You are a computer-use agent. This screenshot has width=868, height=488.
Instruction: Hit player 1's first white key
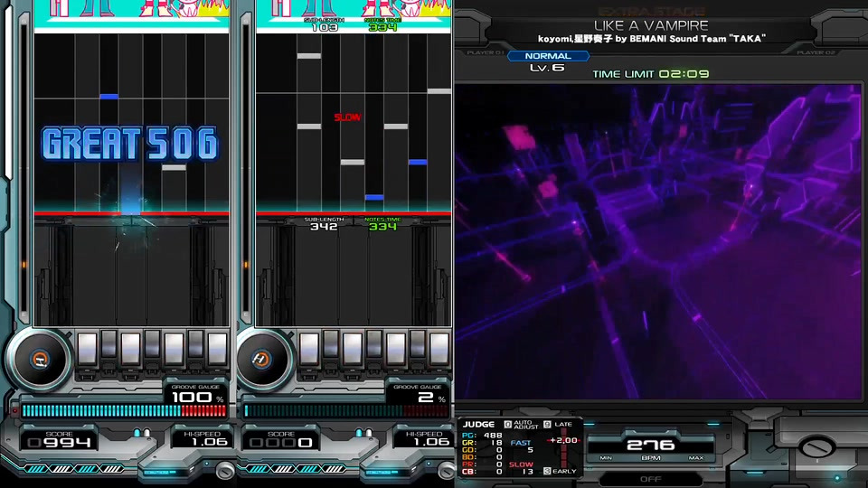(87, 349)
